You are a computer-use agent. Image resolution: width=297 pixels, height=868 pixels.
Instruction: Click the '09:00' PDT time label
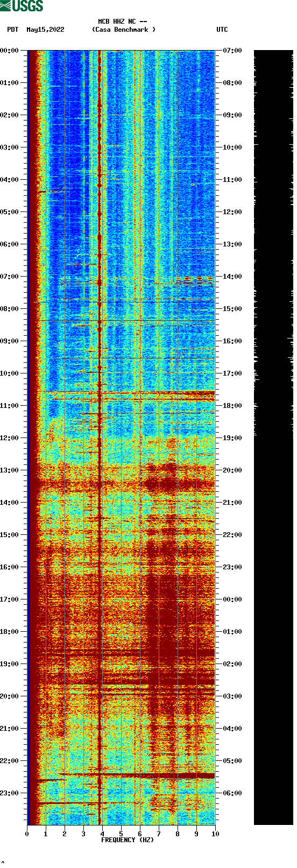pos(9,341)
